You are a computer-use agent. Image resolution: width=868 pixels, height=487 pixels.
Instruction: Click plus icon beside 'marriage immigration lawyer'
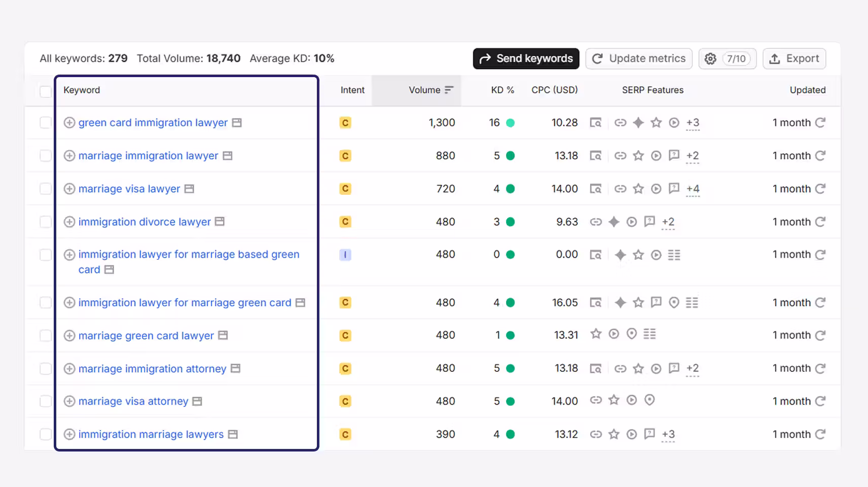[69, 156]
